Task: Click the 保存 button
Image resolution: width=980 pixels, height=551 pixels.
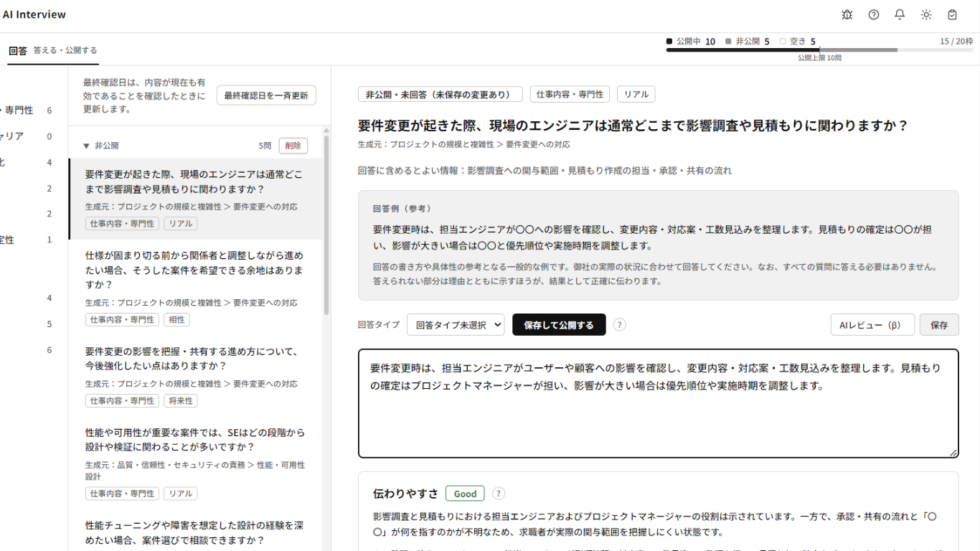Action: (x=939, y=325)
